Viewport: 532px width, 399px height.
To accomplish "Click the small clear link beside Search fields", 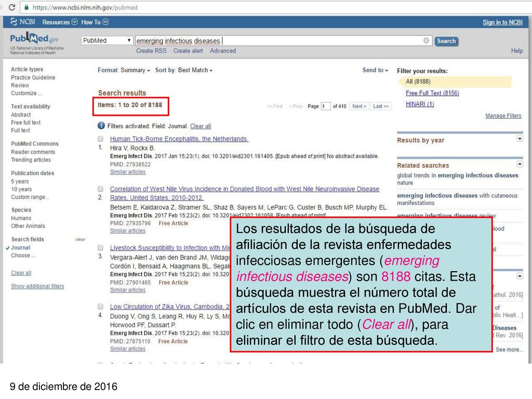I will click(81, 239).
